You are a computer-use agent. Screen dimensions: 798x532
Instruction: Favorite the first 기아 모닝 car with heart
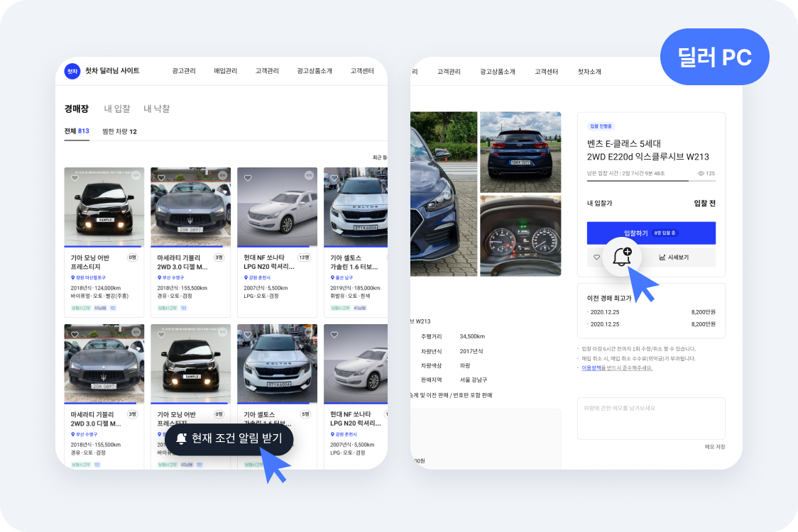[x=74, y=178]
